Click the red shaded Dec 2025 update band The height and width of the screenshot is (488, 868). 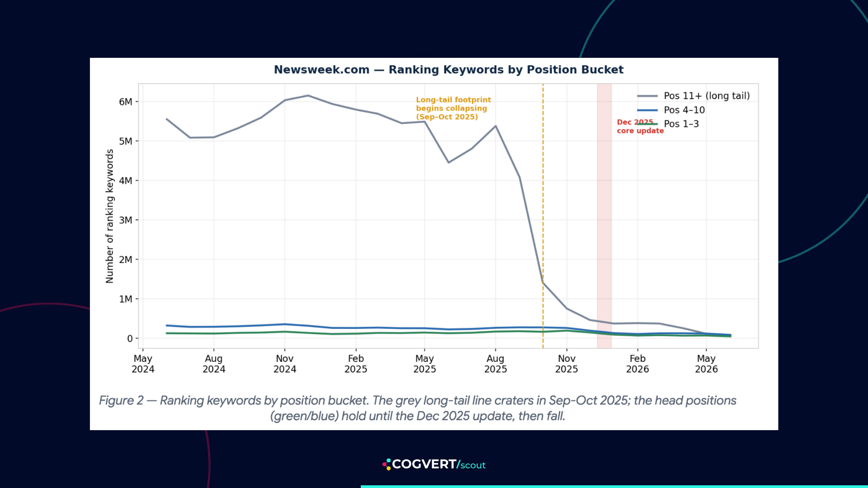click(604, 216)
